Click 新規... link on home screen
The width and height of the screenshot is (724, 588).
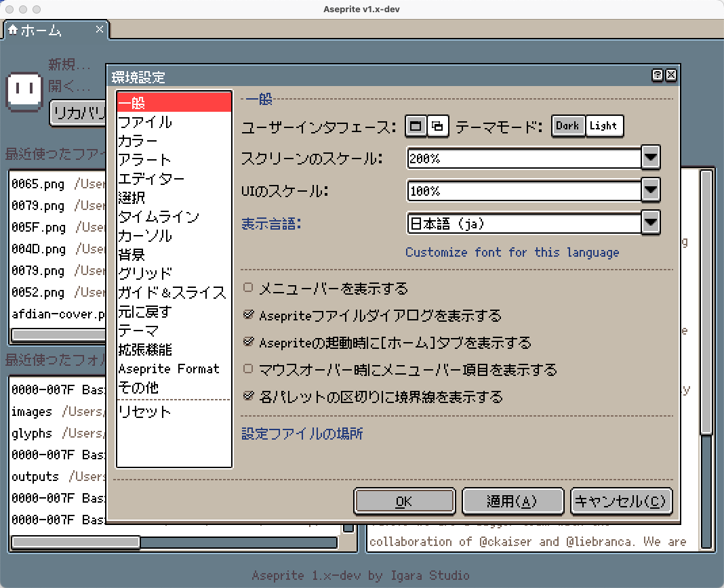point(69,64)
